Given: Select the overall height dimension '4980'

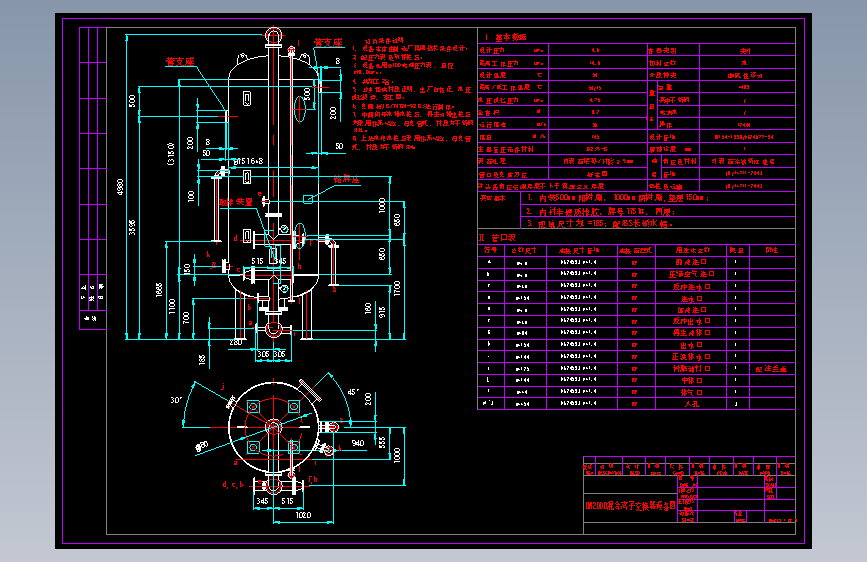Looking at the screenshot, I should [120, 186].
